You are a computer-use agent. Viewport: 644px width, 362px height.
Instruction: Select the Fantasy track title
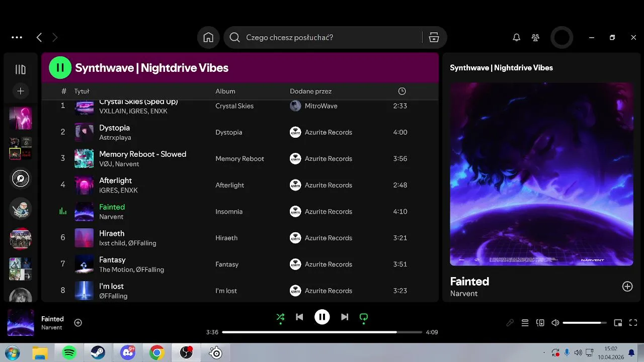(112, 260)
